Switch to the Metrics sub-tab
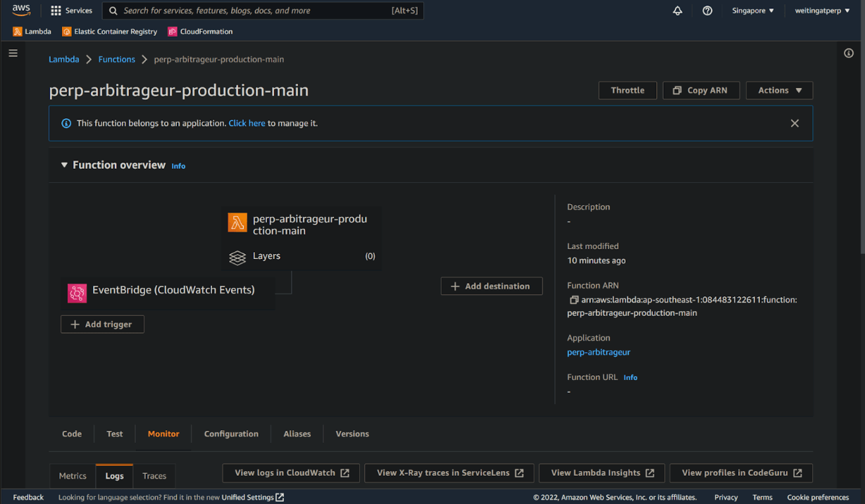Image resolution: width=865 pixels, height=504 pixels. point(73,476)
